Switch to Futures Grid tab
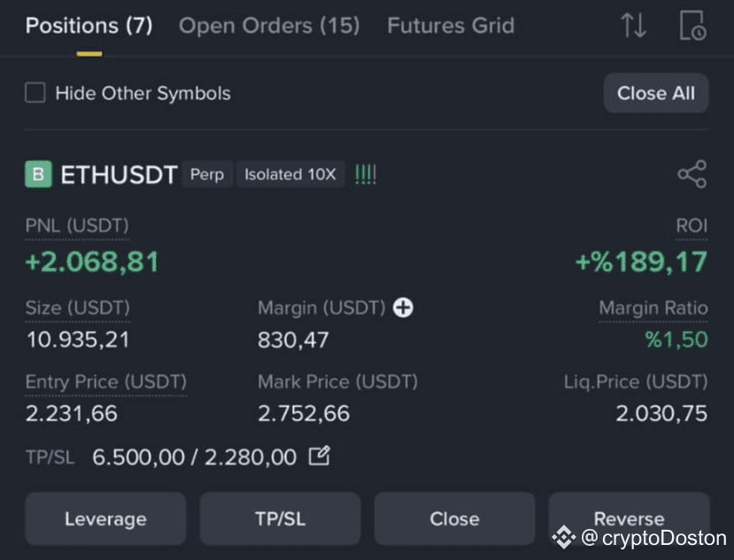 click(451, 26)
